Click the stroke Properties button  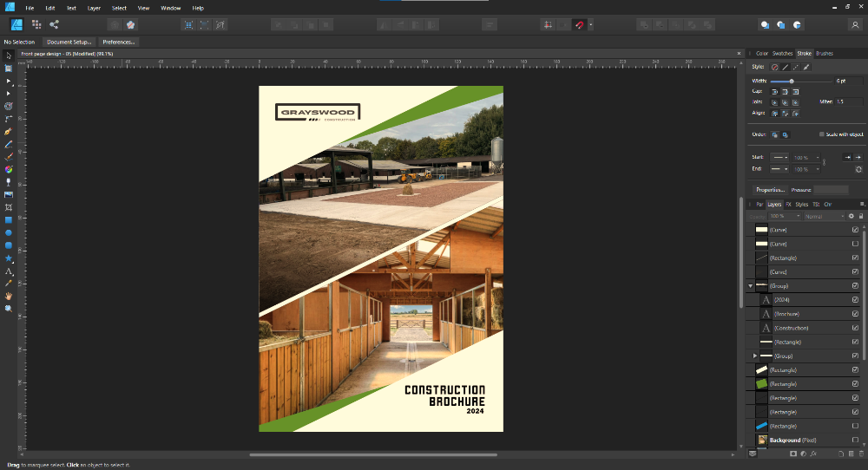tap(770, 189)
